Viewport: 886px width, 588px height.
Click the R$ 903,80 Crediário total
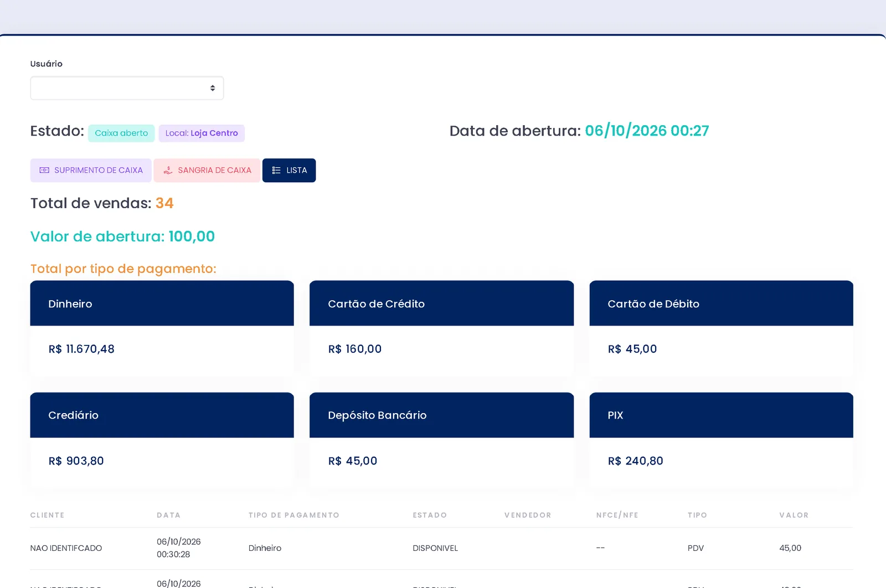pyautogui.click(x=76, y=461)
